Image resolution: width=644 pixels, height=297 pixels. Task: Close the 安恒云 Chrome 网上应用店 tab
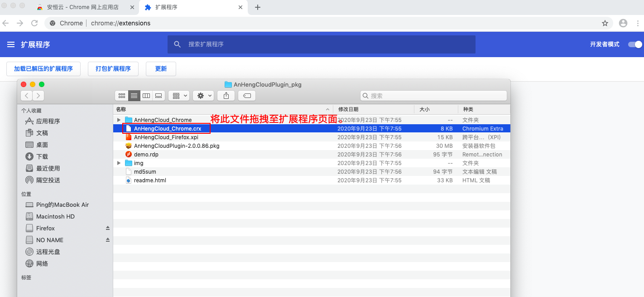point(132,7)
